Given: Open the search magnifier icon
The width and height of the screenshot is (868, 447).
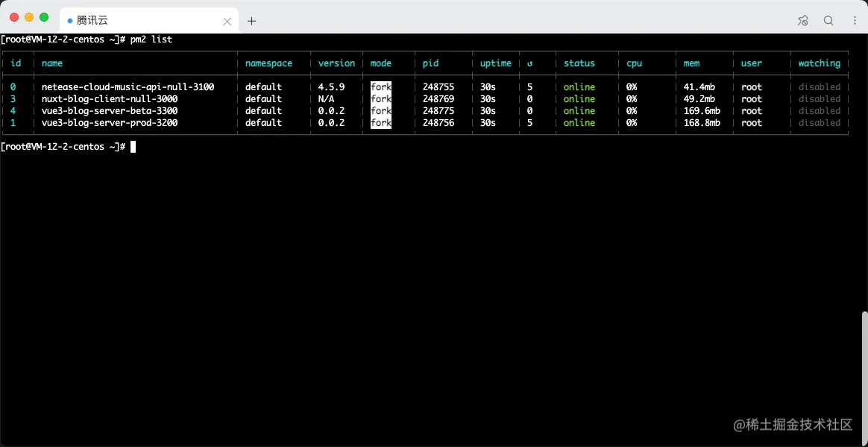Looking at the screenshot, I should pyautogui.click(x=828, y=21).
